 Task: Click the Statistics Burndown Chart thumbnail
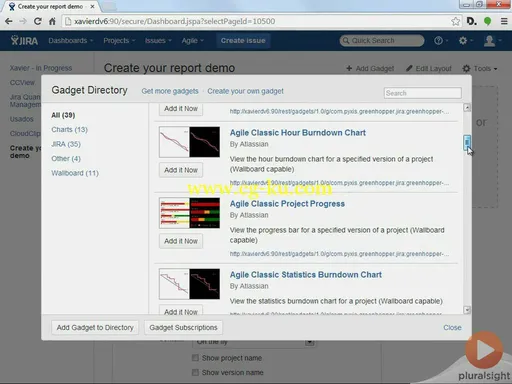pos(189,284)
